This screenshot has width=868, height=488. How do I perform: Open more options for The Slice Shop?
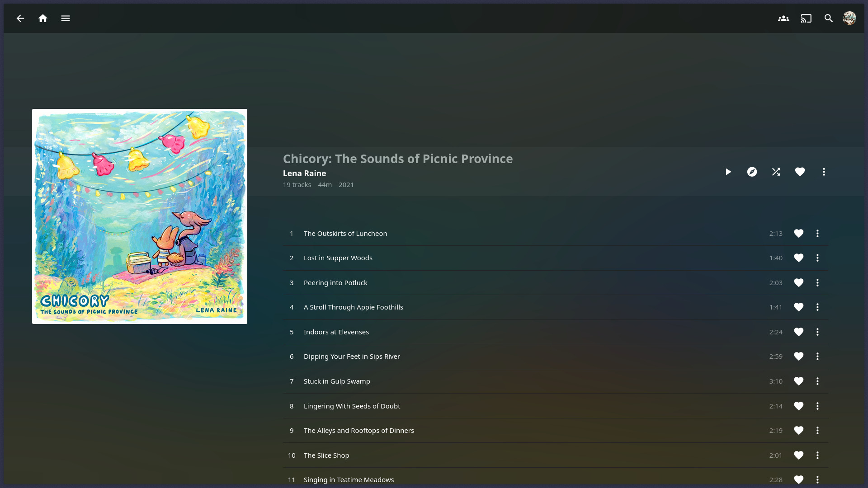tap(817, 455)
